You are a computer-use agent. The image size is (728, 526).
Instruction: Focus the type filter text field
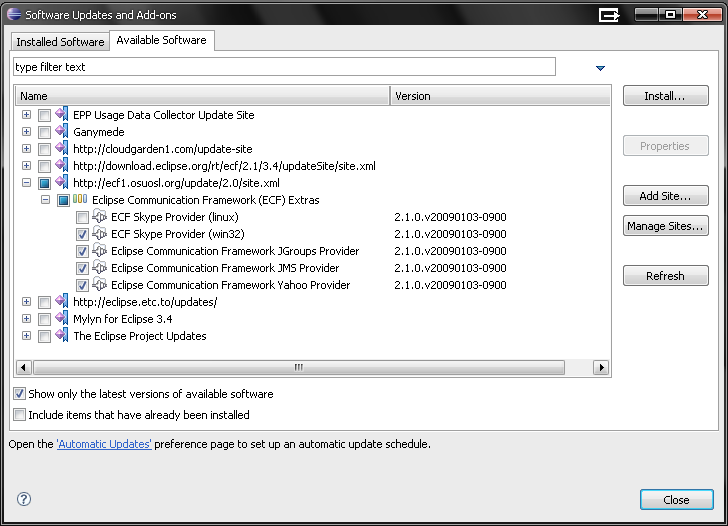pyautogui.click(x=284, y=67)
